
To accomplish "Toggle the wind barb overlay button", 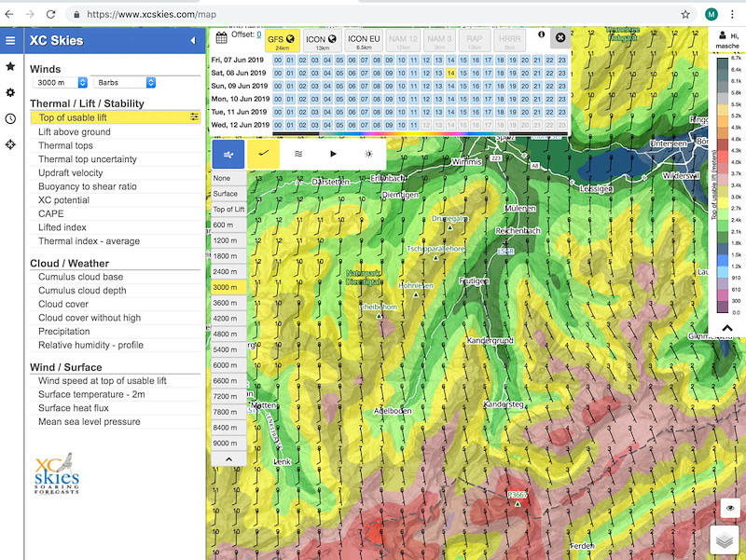I will (264, 154).
